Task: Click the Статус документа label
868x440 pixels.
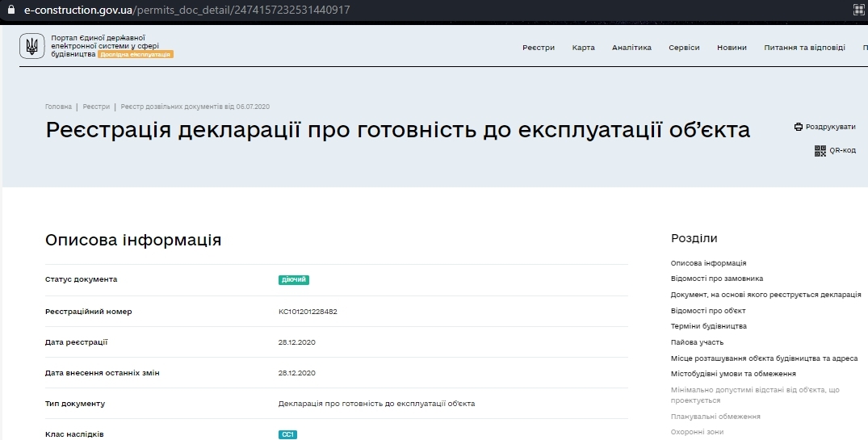Action: 81,279
